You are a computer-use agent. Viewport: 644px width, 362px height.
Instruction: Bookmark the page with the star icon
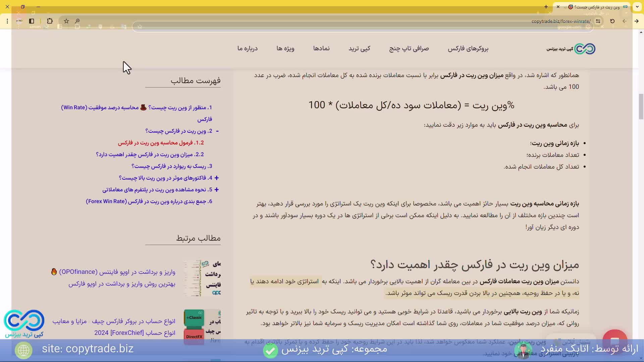[66, 21]
